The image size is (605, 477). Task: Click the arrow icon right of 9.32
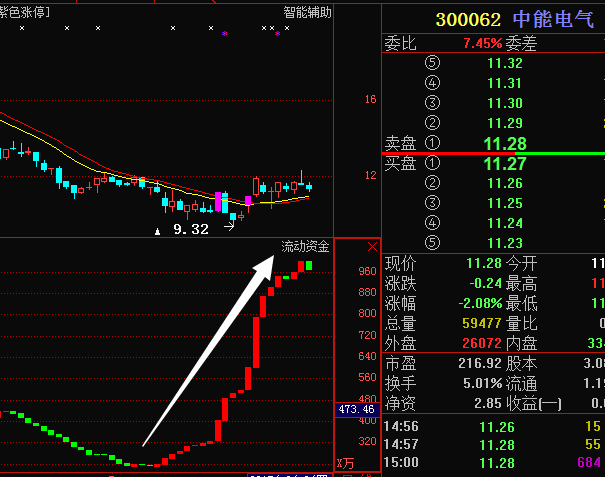[229, 228]
